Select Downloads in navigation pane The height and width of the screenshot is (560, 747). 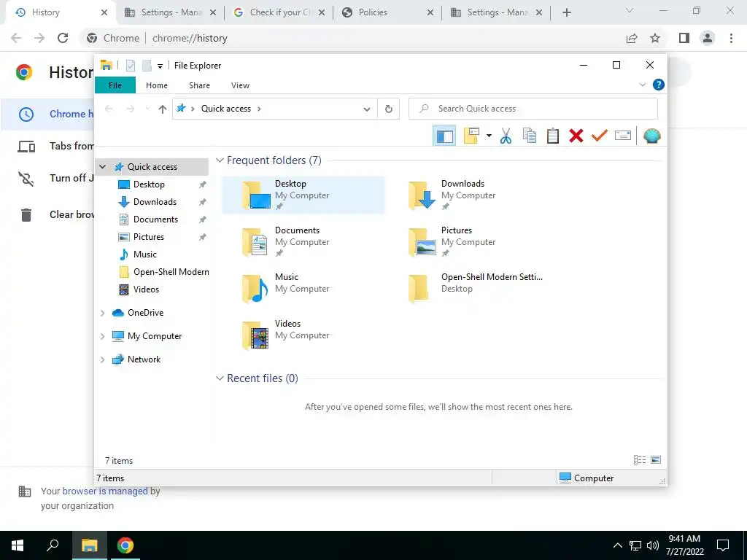pyautogui.click(x=155, y=202)
